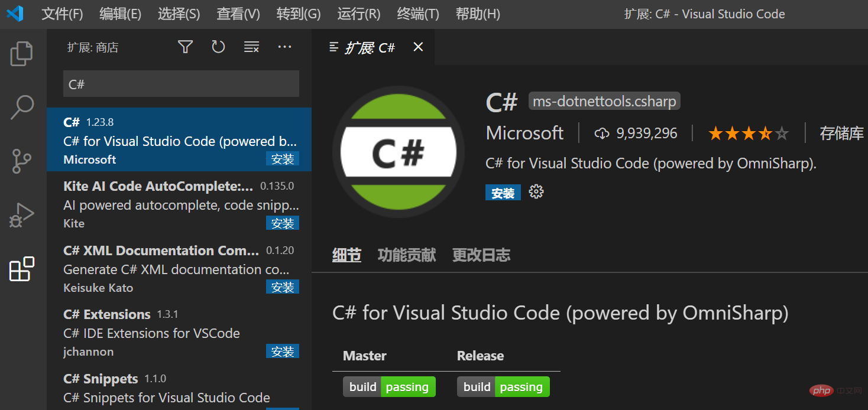The image size is (868, 410).
Task: Install the C# extension with the 安装 button
Action: point(503,192)
